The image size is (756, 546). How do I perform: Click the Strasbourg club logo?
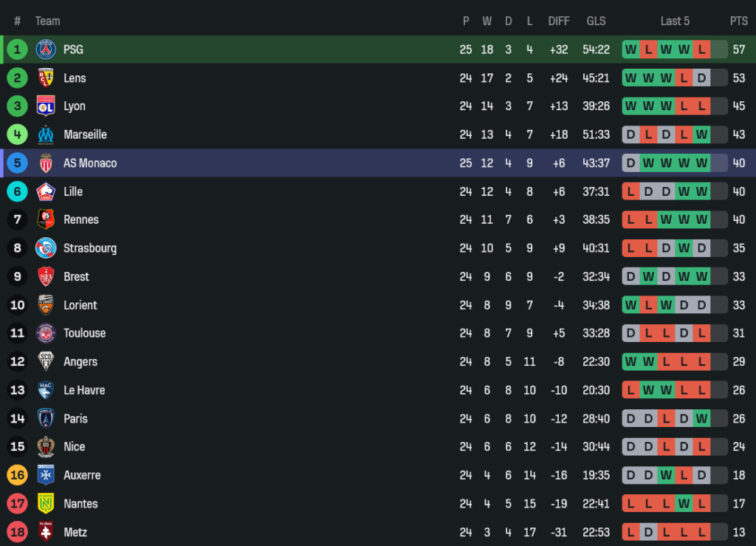[x=46, y=248]
